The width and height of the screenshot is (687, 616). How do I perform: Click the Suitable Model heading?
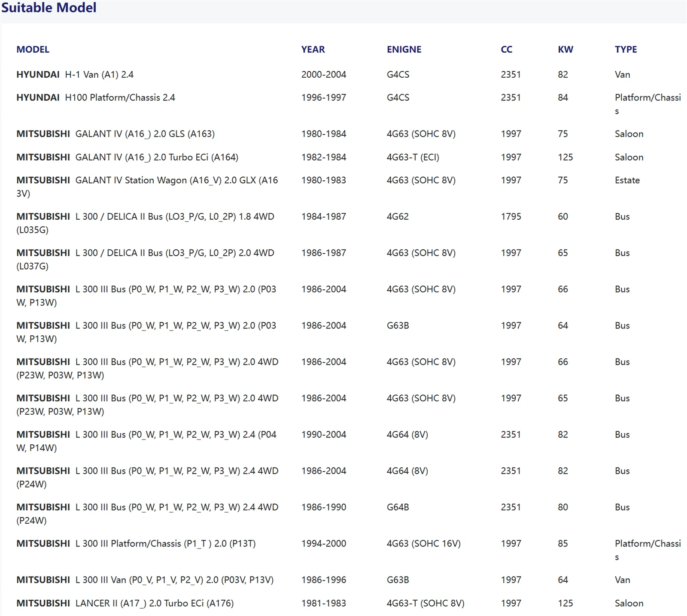pyautogui.click(x=49, y=7)
